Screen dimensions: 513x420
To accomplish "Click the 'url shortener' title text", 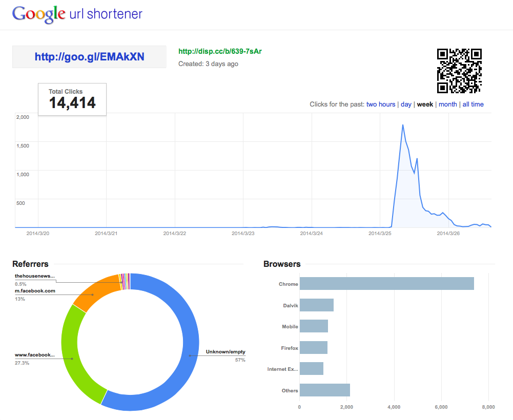I will point(106,14).
